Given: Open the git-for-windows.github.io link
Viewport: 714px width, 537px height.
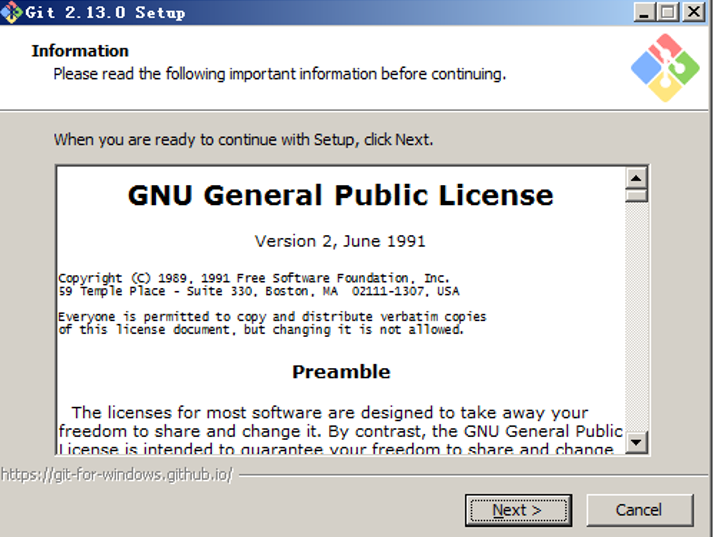Looking at the screenshot, I should [117, 475].
